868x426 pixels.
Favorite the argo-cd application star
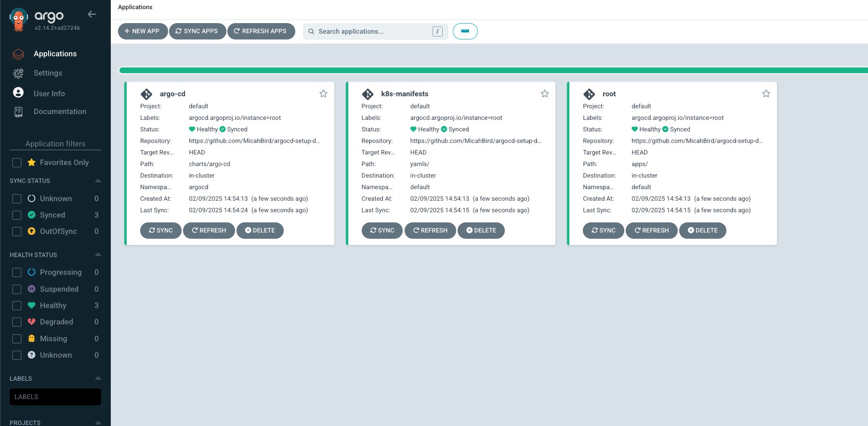click(x=323, y=93)
